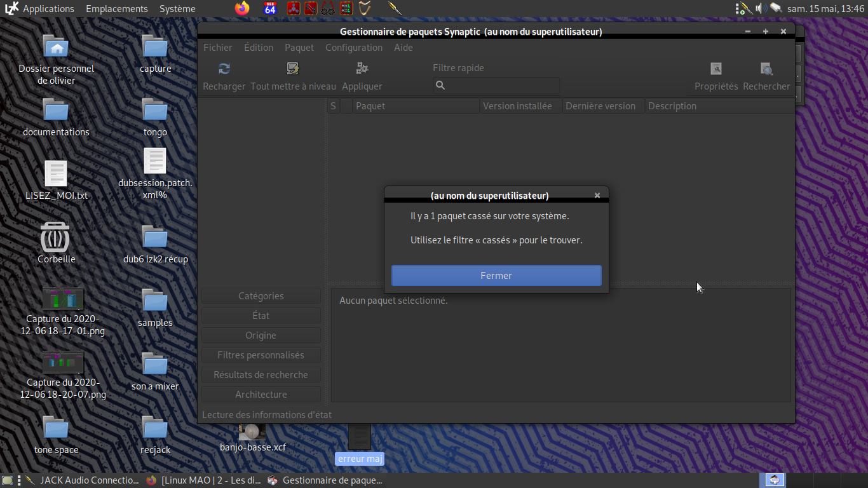
Task: Open the SEQ64 sequencer launcher
Action: pos(270,8)
